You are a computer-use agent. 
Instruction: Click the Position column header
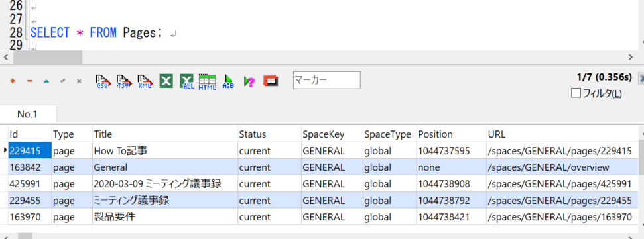pyautogui.click(x=452, y=134)
